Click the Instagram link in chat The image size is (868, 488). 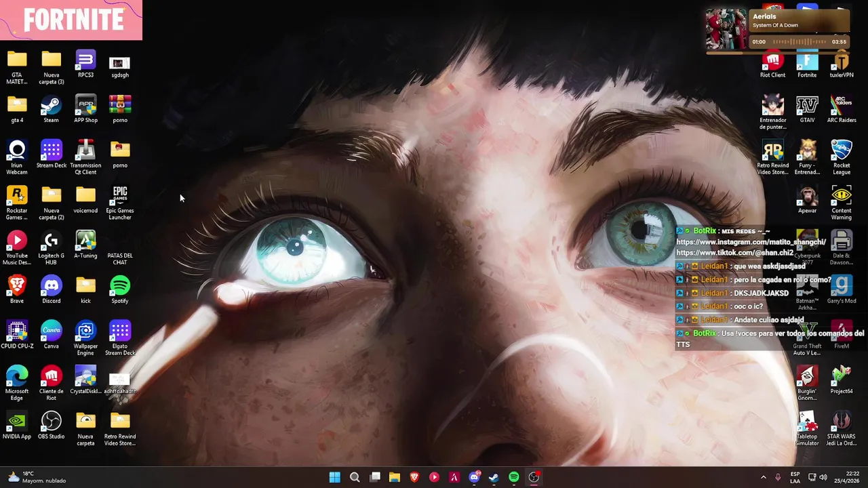tap(751, 242)
